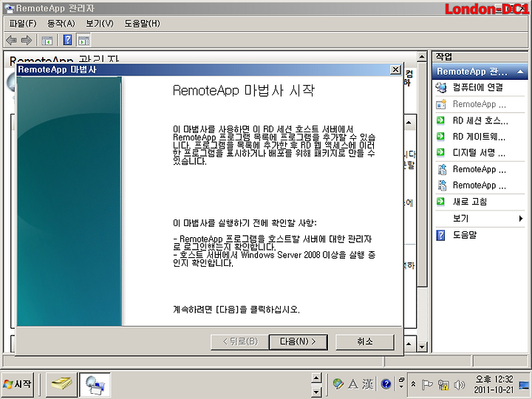Click the RD 세션 호스트 green arrow icon

point(440,120)
